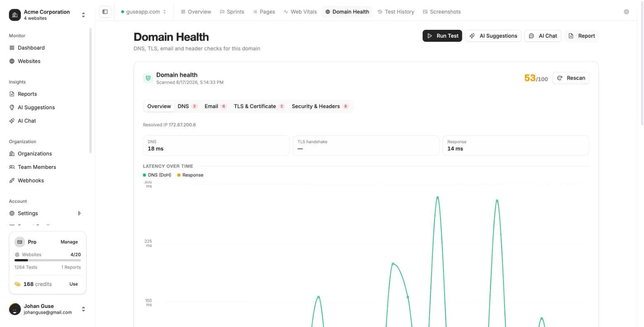This screenshot has height=327, width=644.
Task: Select the Security & Headers sub-tab
Action: [320, 106]
